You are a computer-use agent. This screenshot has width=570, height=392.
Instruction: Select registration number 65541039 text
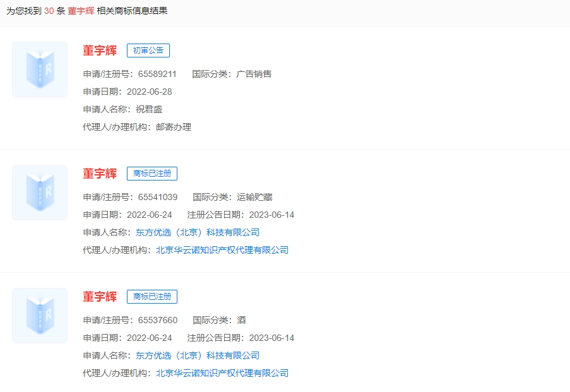pos(158,197)
